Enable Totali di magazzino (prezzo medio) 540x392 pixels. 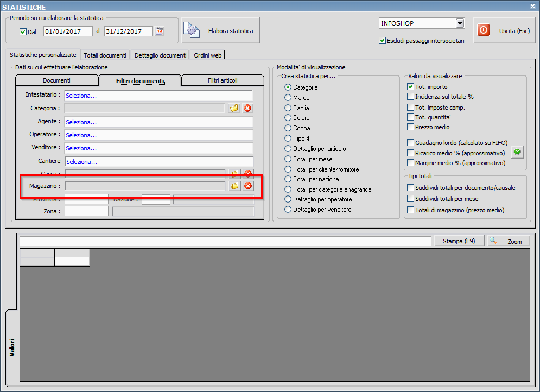pos(410,210)
